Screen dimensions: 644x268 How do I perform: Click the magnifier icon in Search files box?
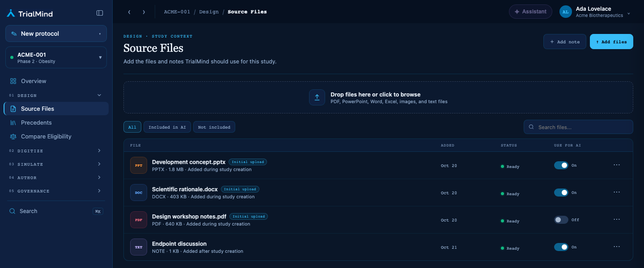tap(531, 127)
